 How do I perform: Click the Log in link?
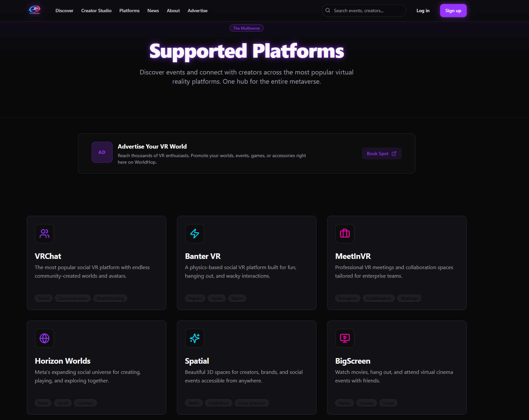coord(423,11)
